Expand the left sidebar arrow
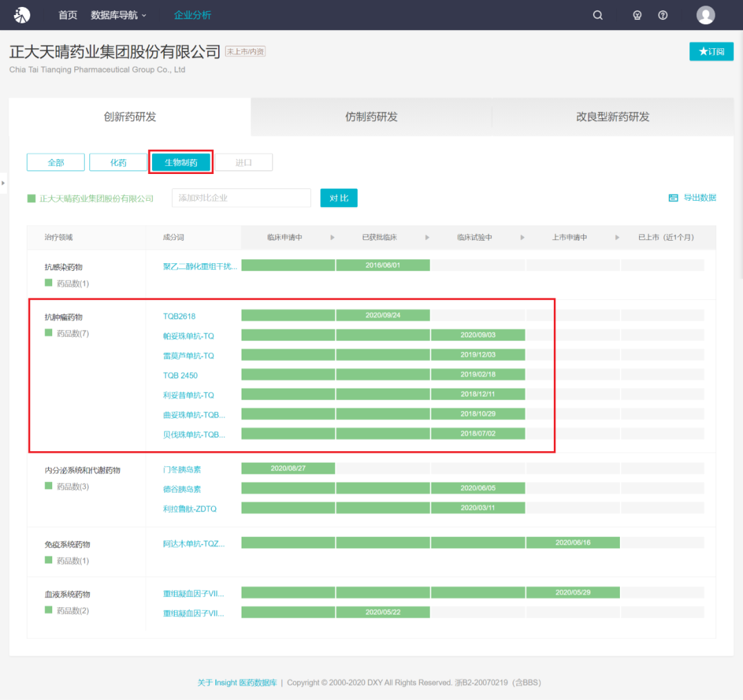The image size is (743, 700). [3, 183]
